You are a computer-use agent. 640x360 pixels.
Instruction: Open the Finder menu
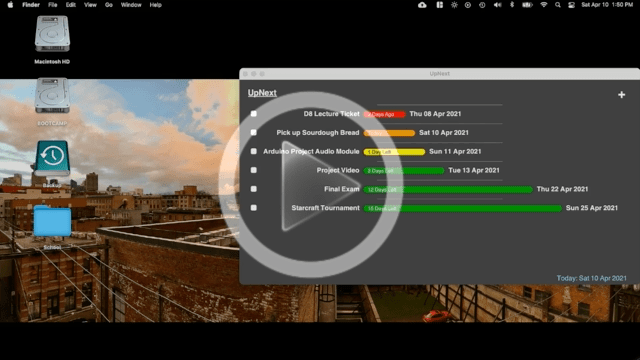(x=31, y=5)
